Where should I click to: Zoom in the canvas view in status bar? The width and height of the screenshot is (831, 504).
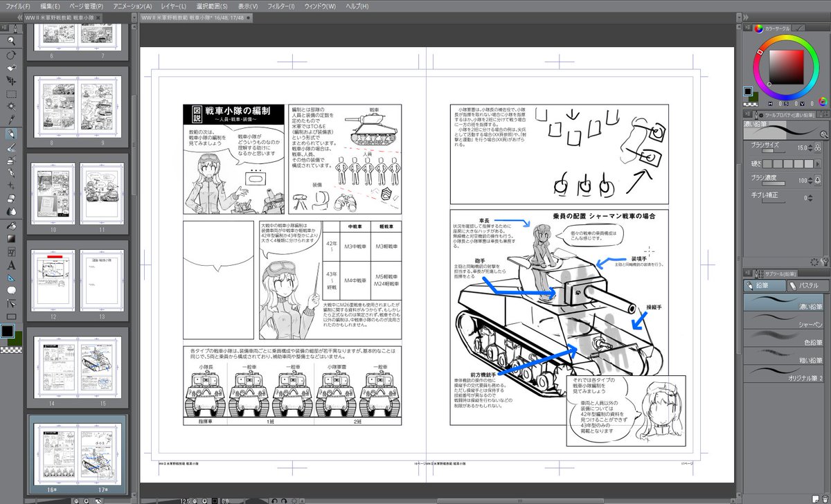pos(204,501)
